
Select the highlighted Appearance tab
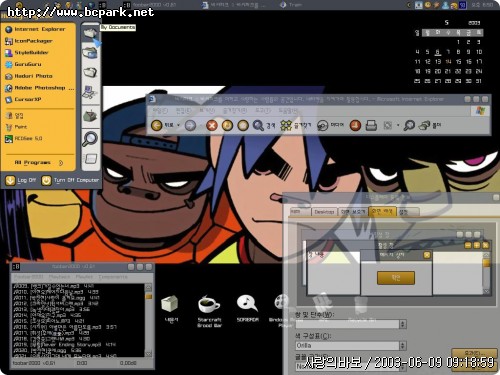382,211
